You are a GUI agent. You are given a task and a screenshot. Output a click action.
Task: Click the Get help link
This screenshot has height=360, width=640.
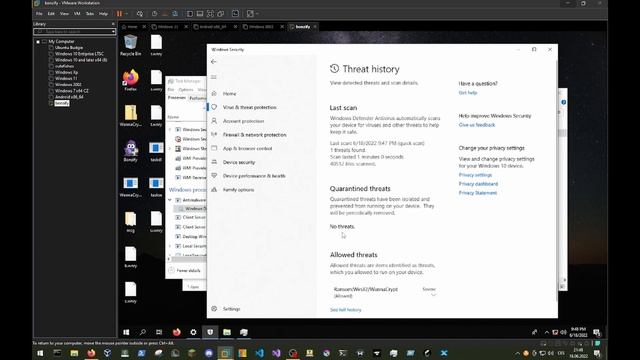point(468,93)
